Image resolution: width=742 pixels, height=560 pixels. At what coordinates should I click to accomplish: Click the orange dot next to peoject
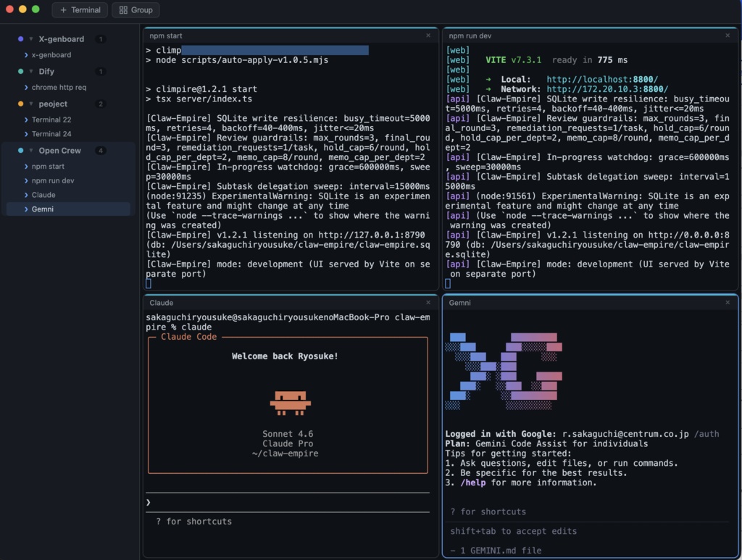click(20, 104)
